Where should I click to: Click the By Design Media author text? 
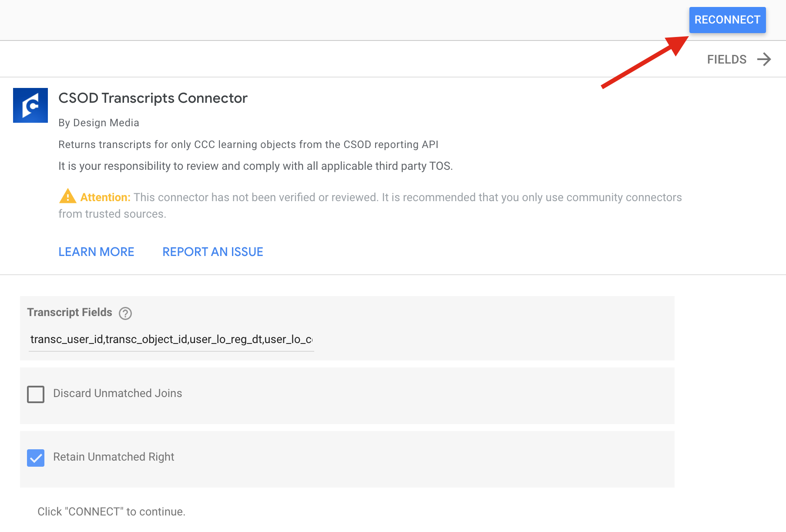click(99, 123)
